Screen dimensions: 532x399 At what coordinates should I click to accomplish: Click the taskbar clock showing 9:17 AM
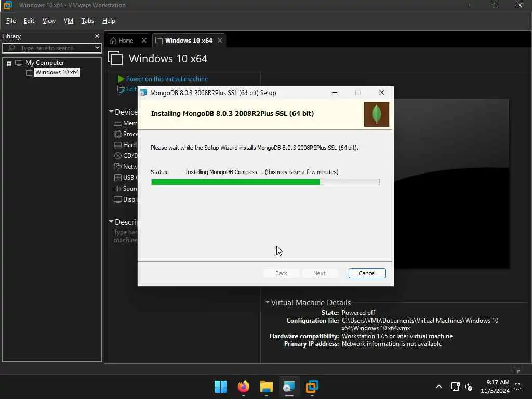click(495, 387)
